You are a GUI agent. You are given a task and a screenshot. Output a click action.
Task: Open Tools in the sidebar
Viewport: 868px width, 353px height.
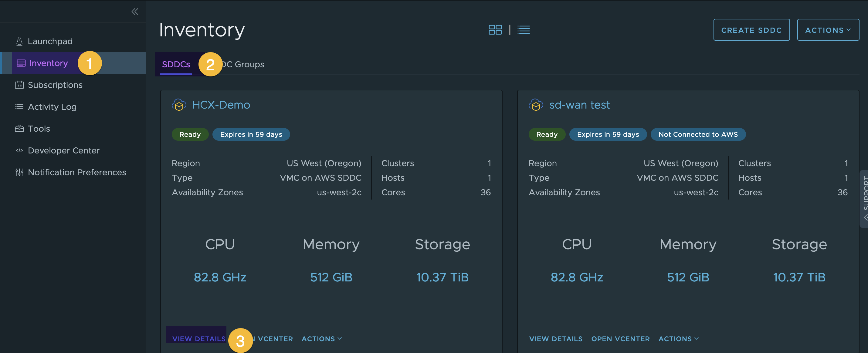tap(39, 129)
